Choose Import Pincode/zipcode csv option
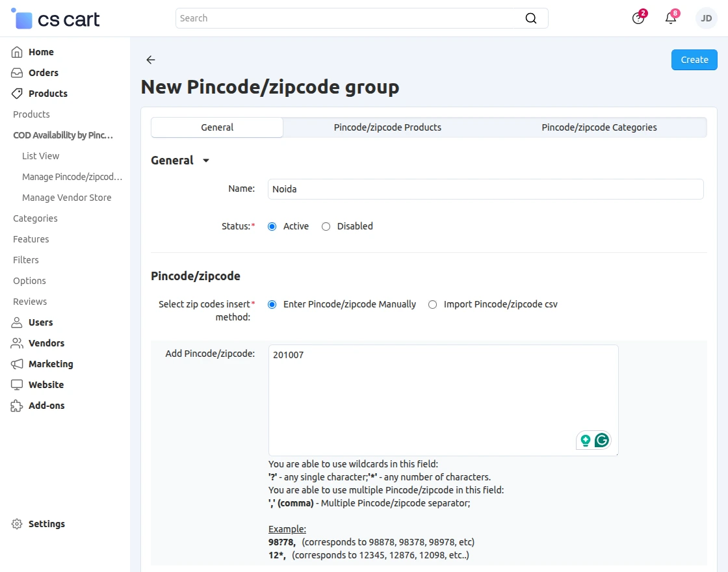Image resolution: width=728 pixels, height=572 pixels. coord(432,304)
